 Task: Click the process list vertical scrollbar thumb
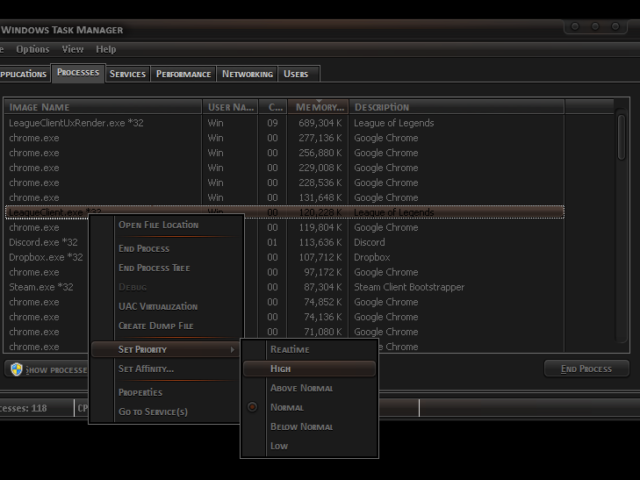click(621, 137)
